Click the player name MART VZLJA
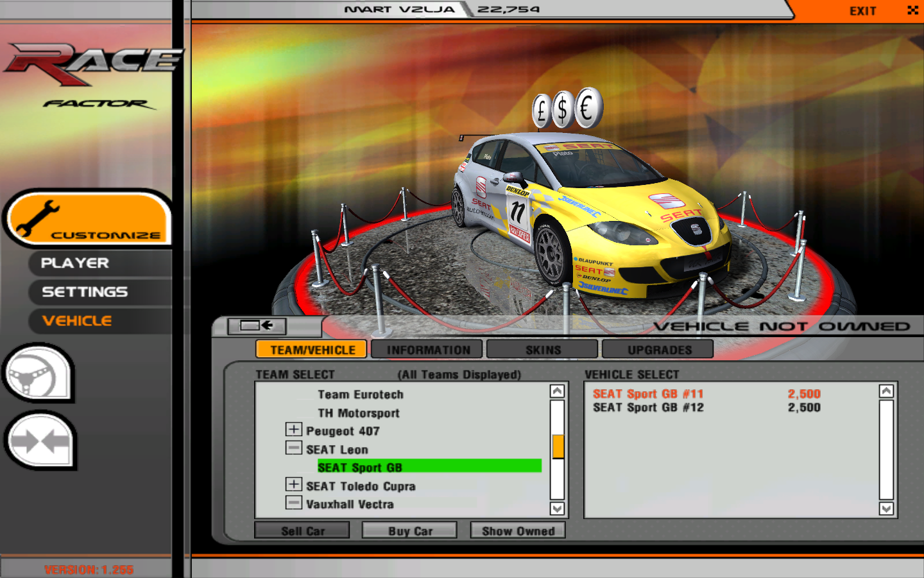 click(399, 9)
